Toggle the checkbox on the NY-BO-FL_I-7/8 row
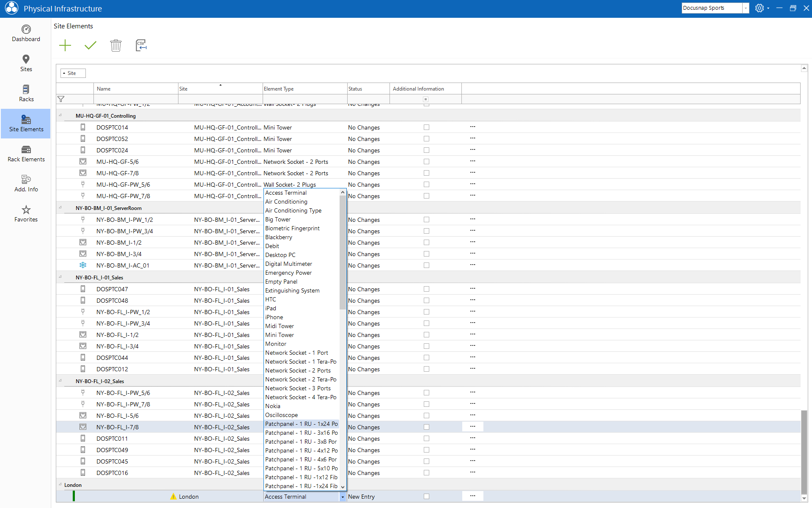 point(426,427)
